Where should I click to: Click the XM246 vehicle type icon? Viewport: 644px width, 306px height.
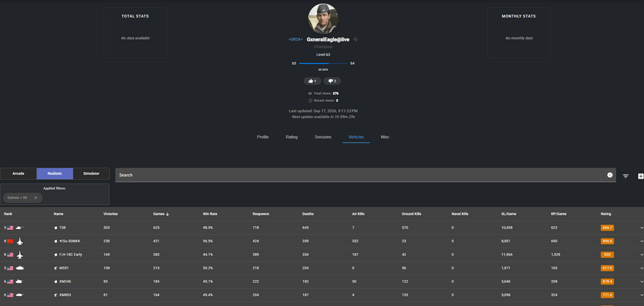20,282
